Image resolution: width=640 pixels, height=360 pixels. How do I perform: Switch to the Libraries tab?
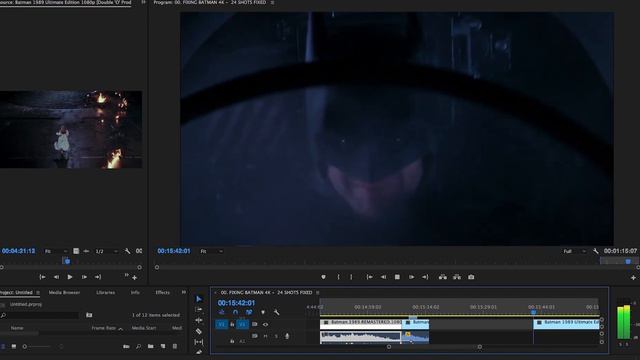tap(105, 293)
